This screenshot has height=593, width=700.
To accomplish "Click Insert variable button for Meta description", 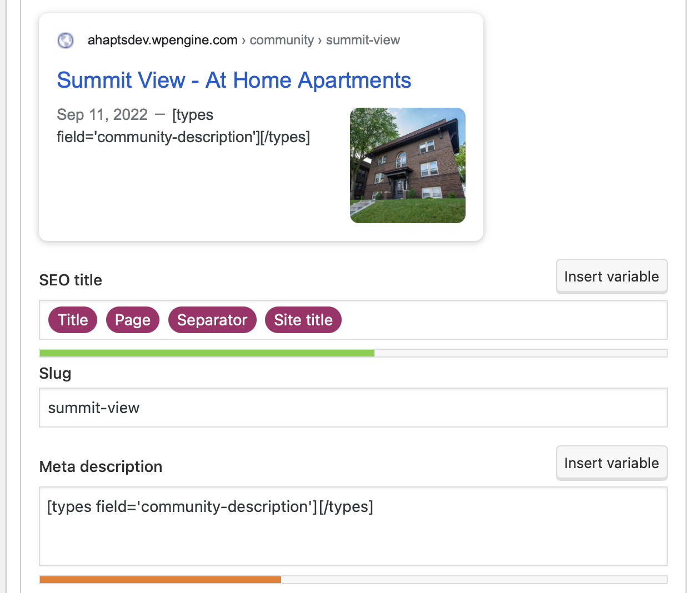I will tap(611, 463).
